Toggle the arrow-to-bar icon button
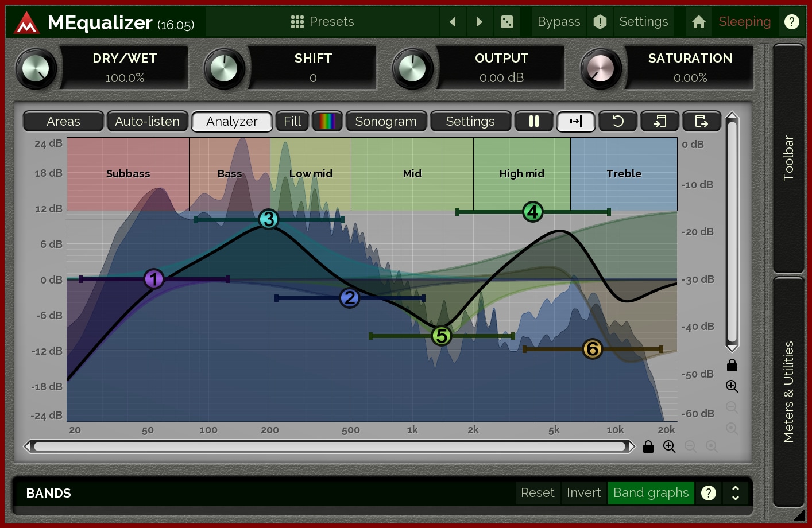Screen dimensions: 812x528 575,121
